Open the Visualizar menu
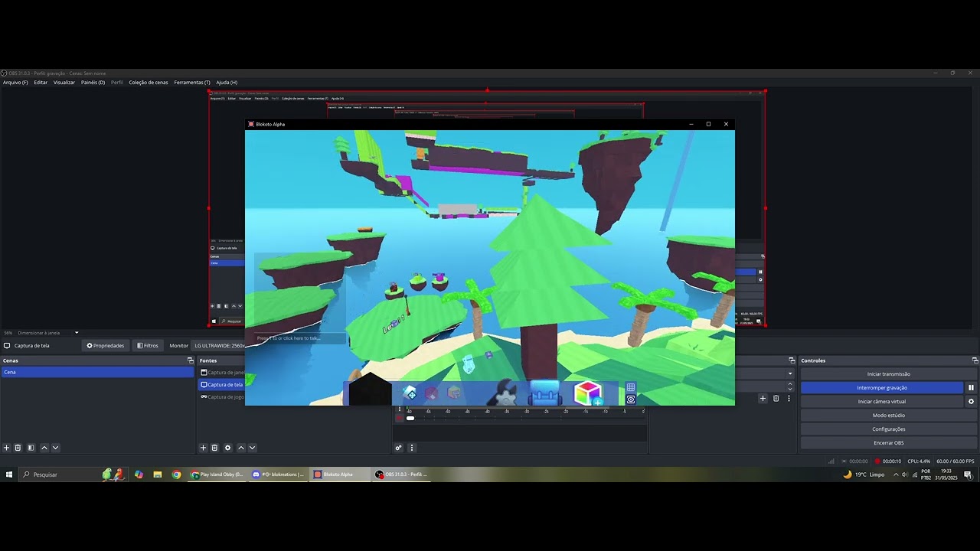Viewport: 980px width, 551px height. tap(64, 83)
